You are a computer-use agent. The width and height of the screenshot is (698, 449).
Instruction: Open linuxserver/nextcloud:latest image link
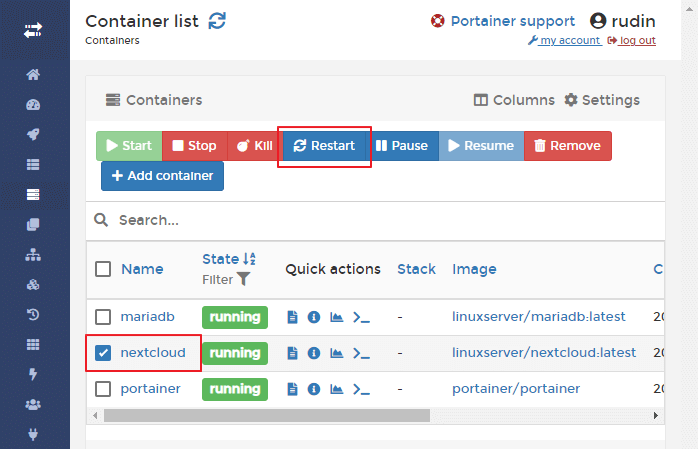coord(544,353)
